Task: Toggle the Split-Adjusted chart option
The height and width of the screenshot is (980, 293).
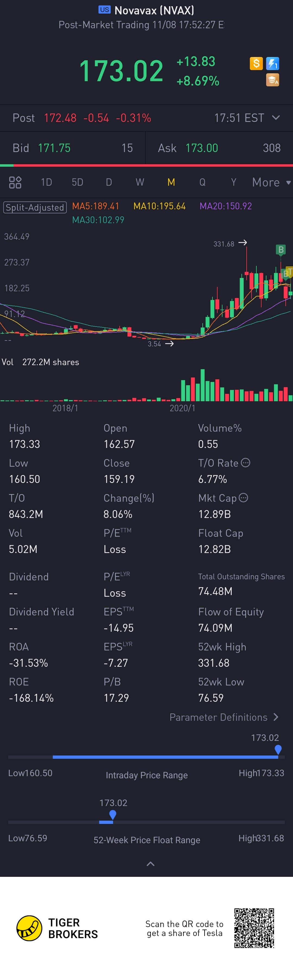Action: point(35,207)
